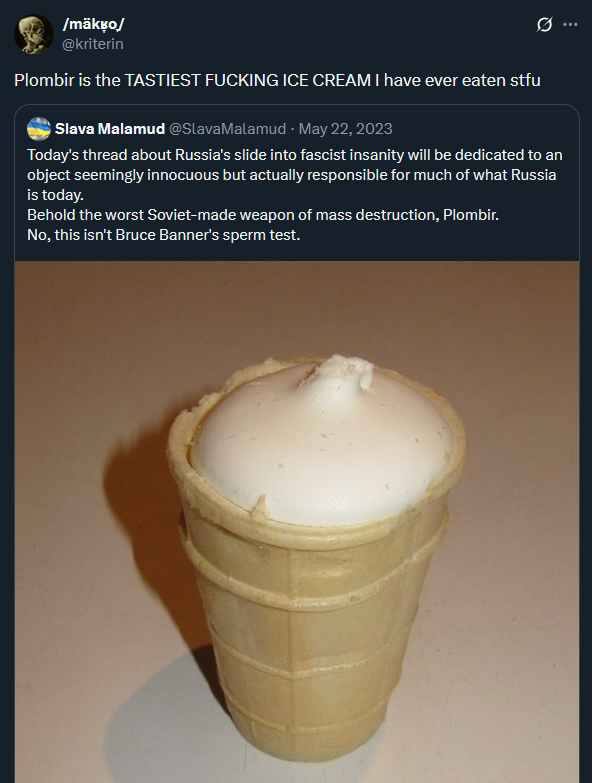The image size is (592, 783).
Task: Open the Slava Malamud name in quoted post
Action: click(x=110, y=129)
